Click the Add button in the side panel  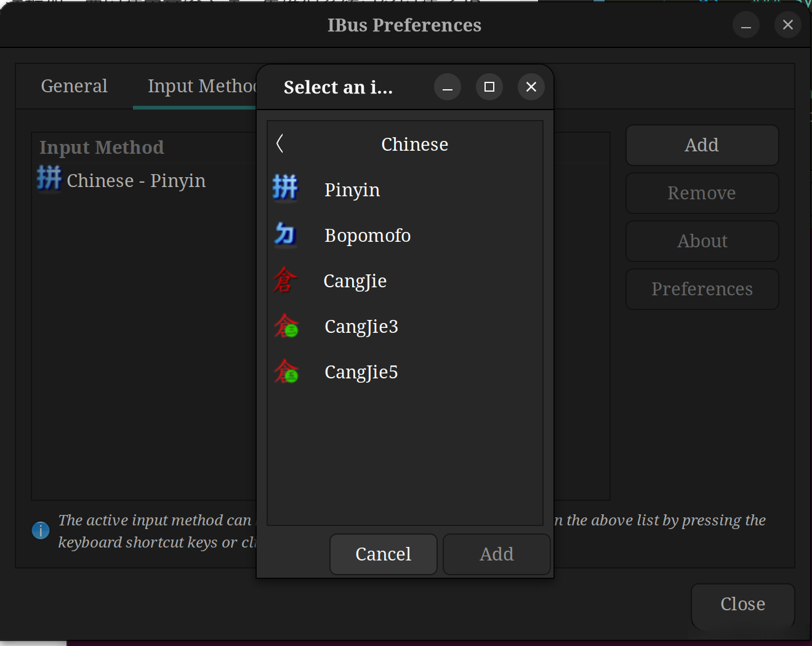point(702,145)
